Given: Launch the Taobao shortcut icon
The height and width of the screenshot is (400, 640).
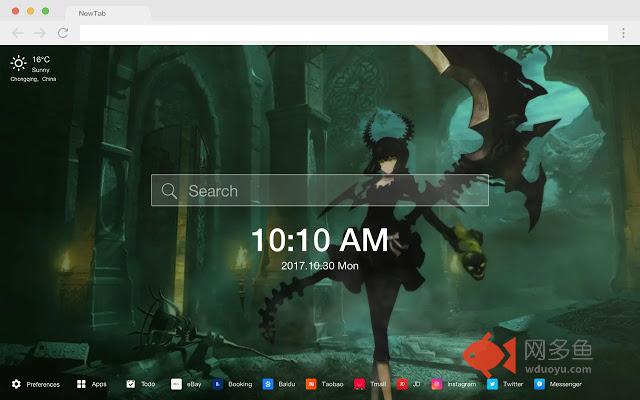Looking at the screenshot, I should [x=311, y=384].
